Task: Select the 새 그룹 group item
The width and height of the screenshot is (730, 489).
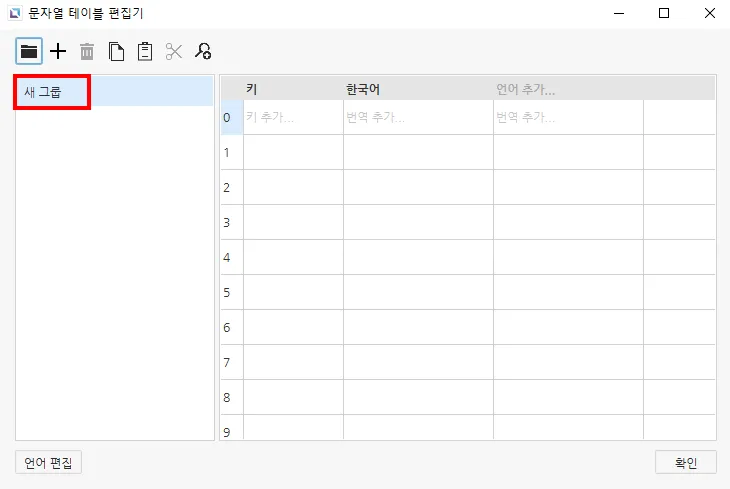Action: pyautogui.click(x=53, y=92)
